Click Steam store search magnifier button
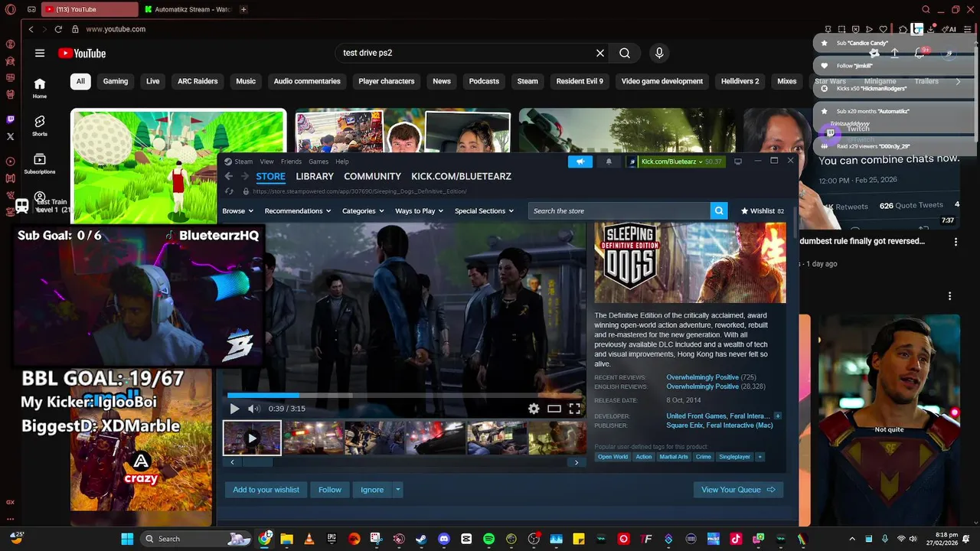Viewport: 980px width, 551px height. 718,210
